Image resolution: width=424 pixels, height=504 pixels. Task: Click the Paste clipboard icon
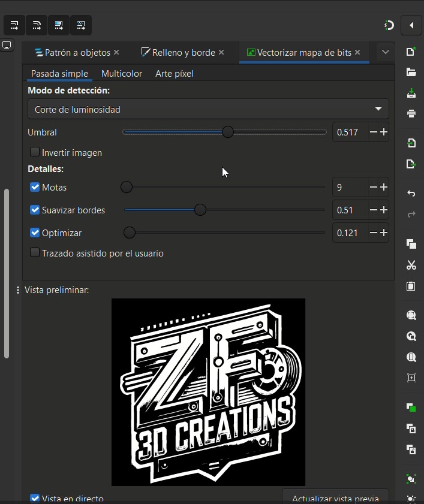pos(411,286)
